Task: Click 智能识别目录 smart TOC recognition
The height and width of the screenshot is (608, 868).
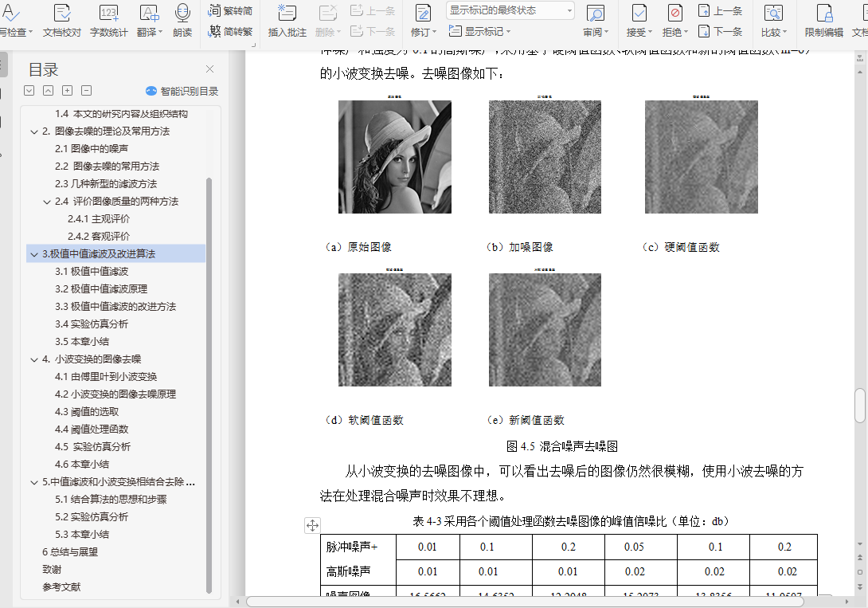Action: (x=182, y=92)
